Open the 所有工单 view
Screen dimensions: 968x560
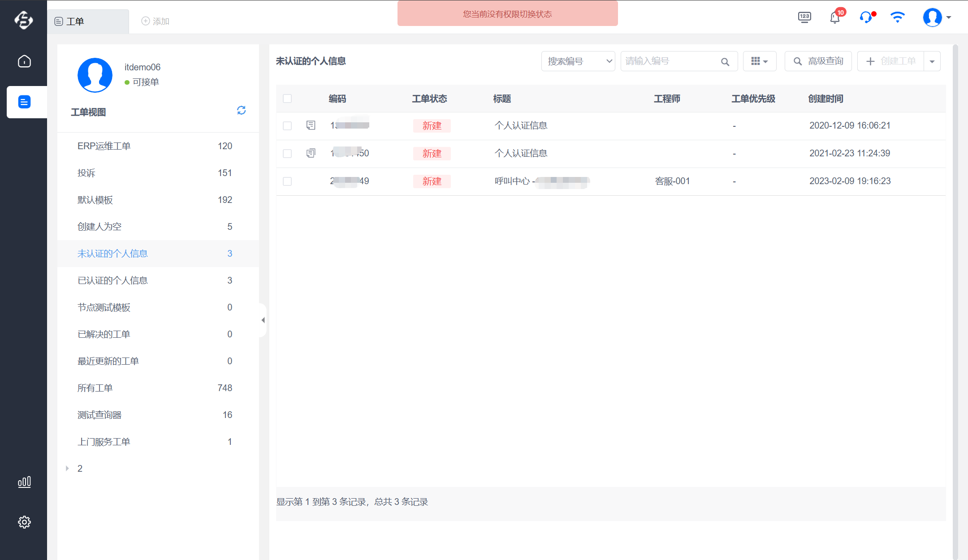95,388
